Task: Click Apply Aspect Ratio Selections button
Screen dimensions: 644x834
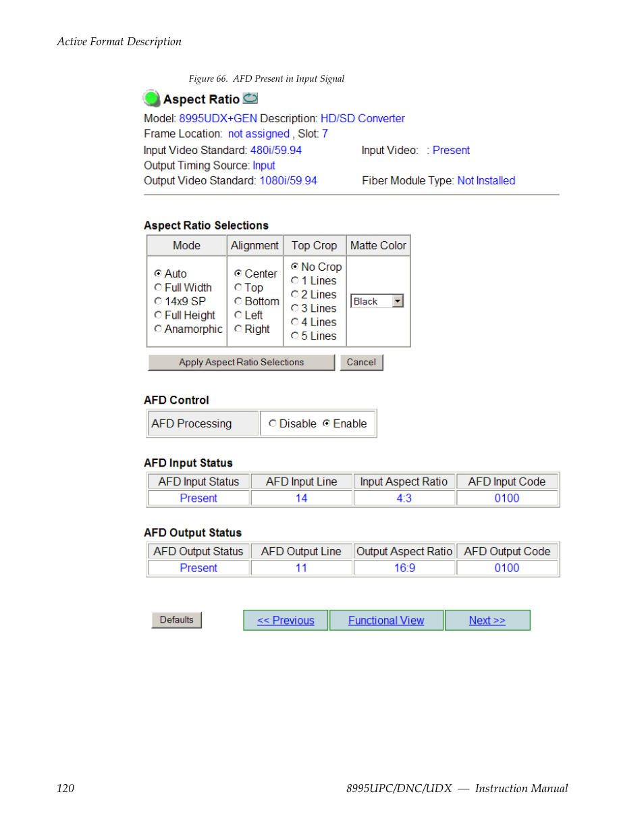Action: click(241, 363)
